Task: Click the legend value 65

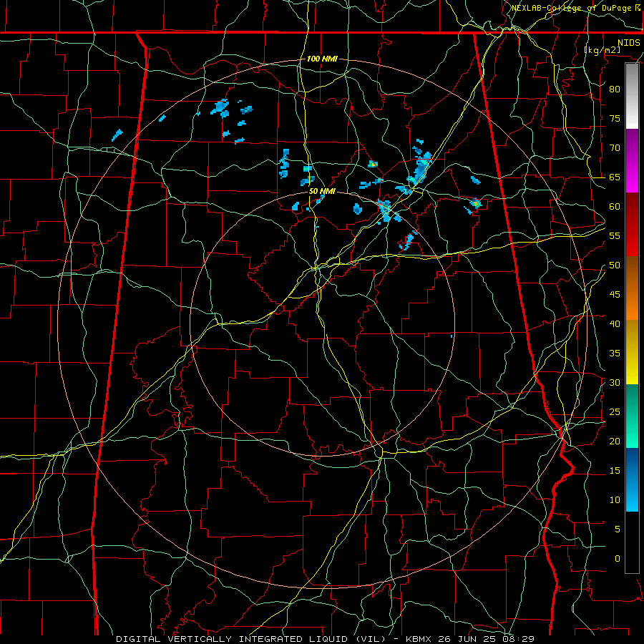Action: pos(615,177)
